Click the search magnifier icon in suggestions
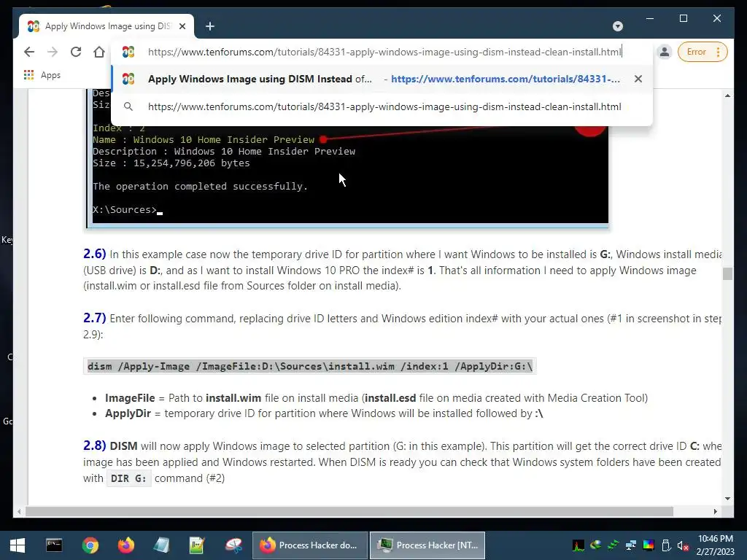The height and width of the screenshot is (560, 747). [x=128, y=106]
